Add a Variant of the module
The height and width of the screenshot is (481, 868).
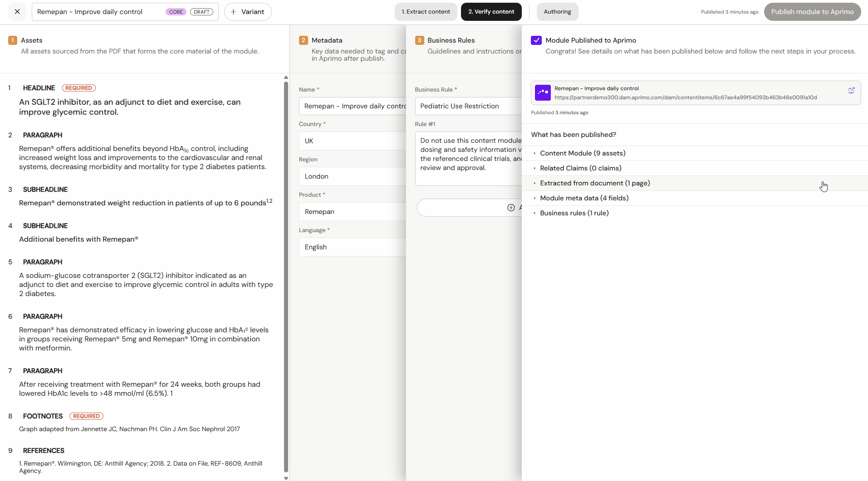(x=248, y=12)
